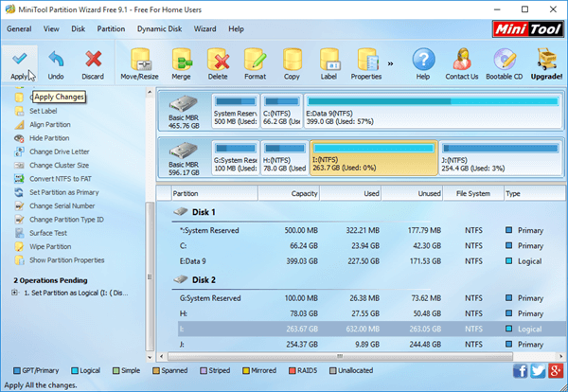The image size is (568, 392).
Task: Click the sidebar scroll down arrow
Action: [150, 357]
